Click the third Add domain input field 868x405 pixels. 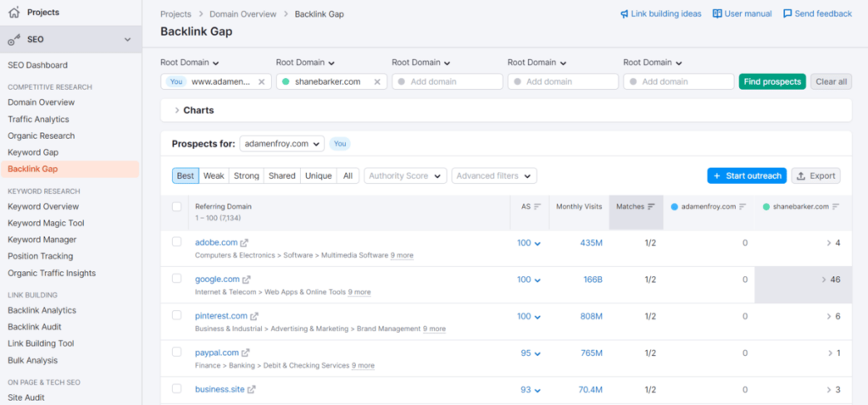(448, 82)
